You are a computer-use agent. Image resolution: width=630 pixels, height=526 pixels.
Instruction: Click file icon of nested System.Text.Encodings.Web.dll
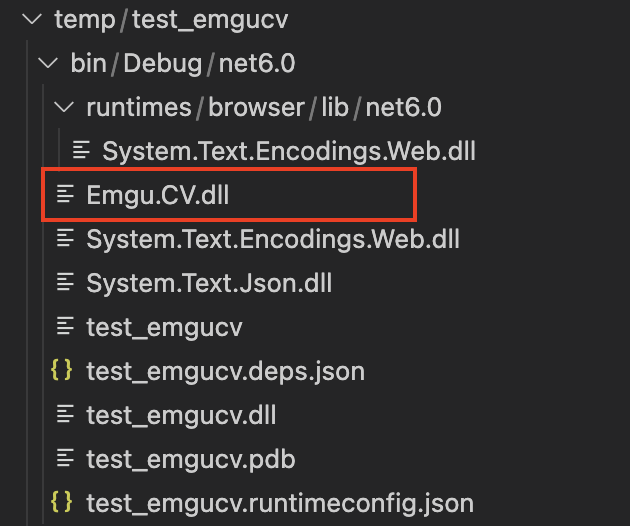(x=81, y=150)
